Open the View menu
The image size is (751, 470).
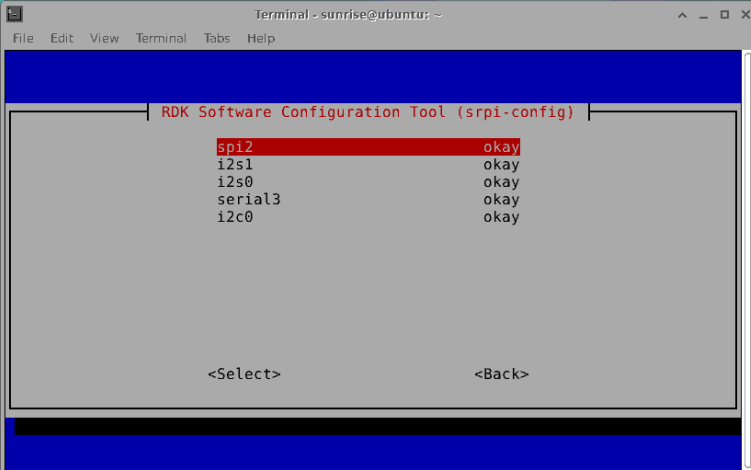104,38
